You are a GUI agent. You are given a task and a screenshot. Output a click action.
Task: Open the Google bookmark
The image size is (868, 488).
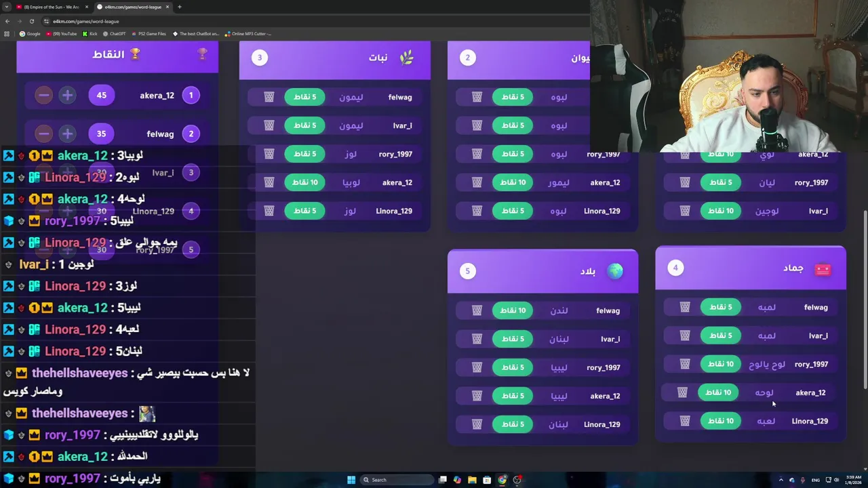point(30,33)
